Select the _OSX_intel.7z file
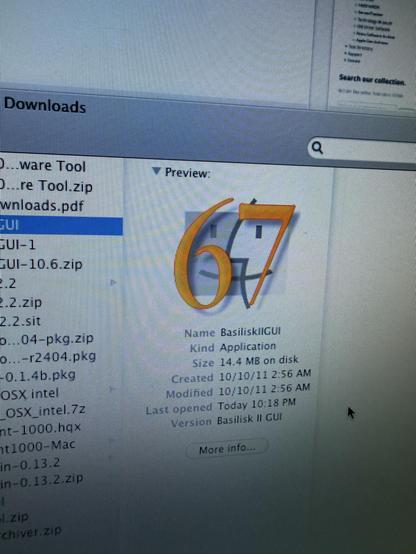 pos(42,410)
